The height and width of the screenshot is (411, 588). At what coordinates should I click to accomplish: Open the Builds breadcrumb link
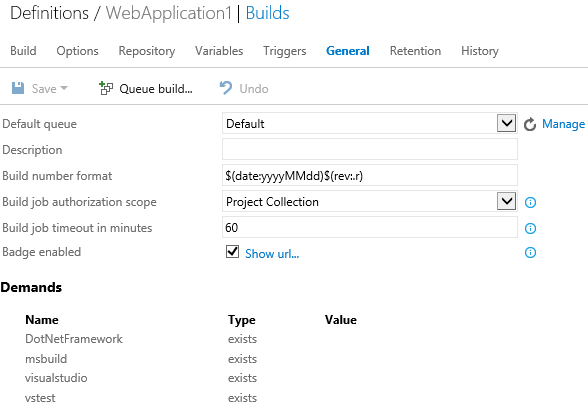tap(267, 13)
